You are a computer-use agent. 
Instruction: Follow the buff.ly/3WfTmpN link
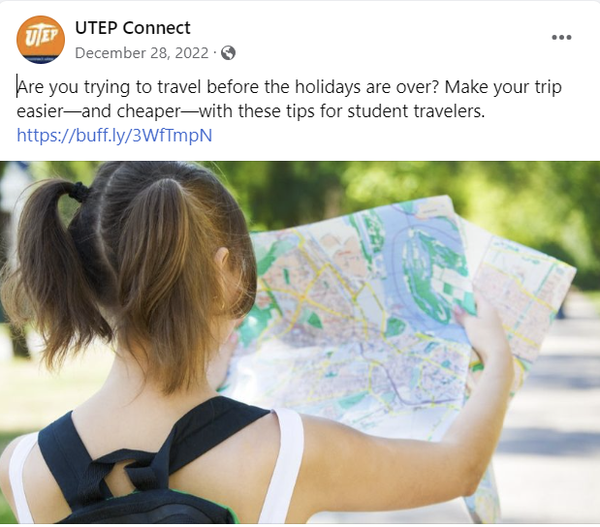coord(114,135)
